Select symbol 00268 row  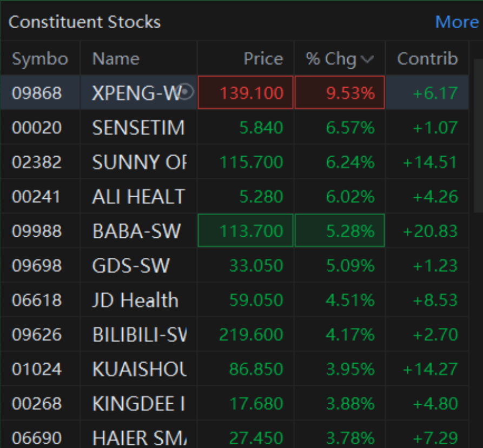pyautogui.click(x=37, y=403)
